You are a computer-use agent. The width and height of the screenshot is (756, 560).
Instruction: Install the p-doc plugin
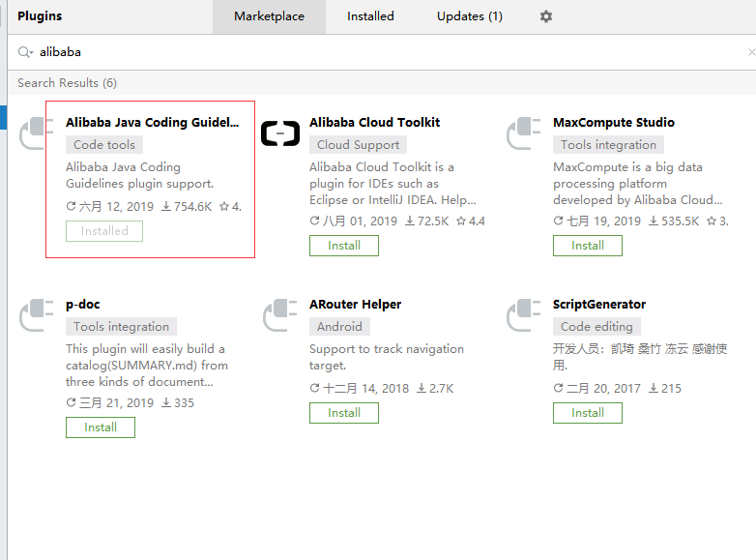coord(101,427)
